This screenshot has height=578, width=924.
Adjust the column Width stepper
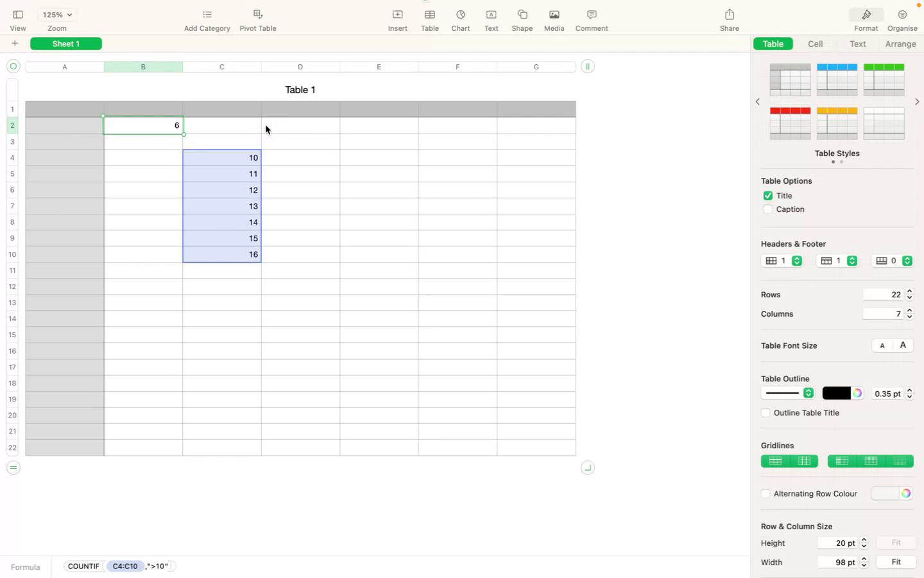tap(864, 563)
